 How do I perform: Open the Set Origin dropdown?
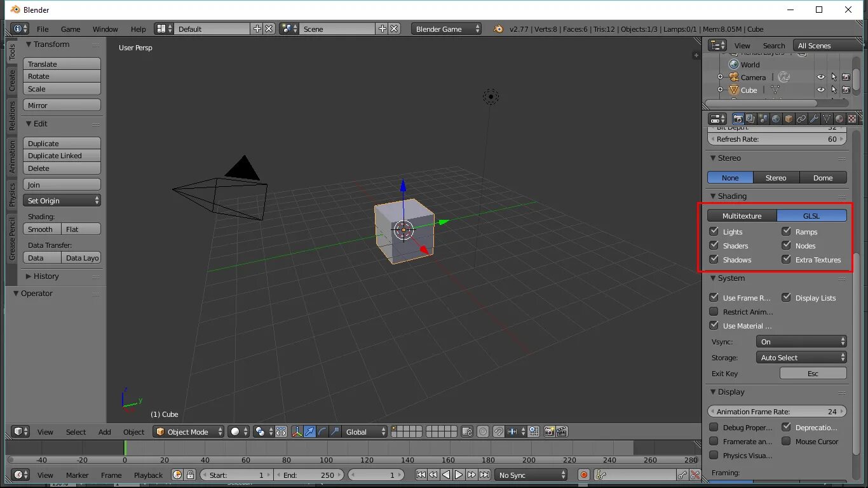tap(62, 200)
